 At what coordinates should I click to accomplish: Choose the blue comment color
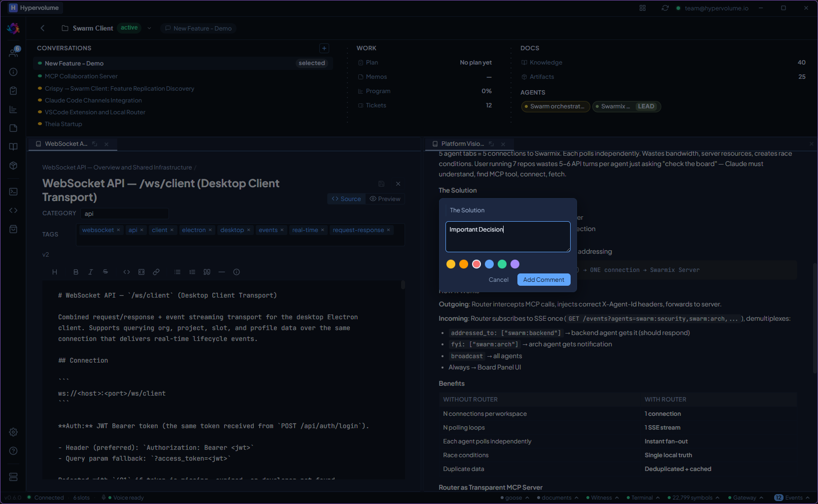(x=489, y=264)
